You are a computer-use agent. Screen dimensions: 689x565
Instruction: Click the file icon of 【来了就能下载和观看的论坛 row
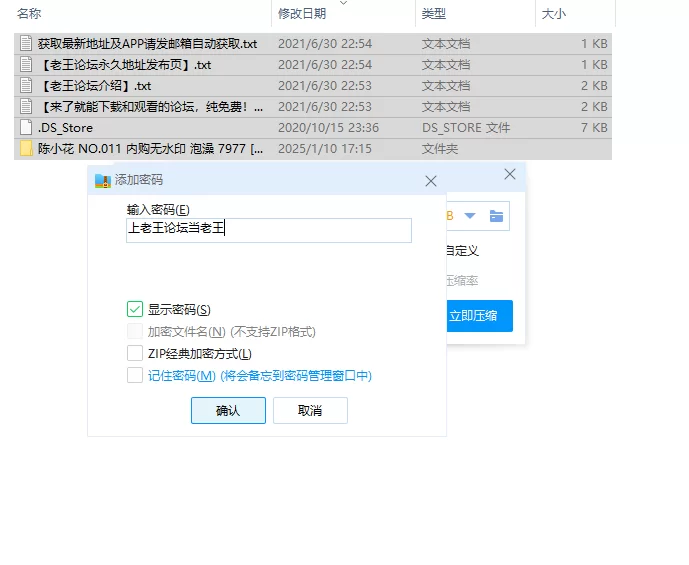coord(26,107)
